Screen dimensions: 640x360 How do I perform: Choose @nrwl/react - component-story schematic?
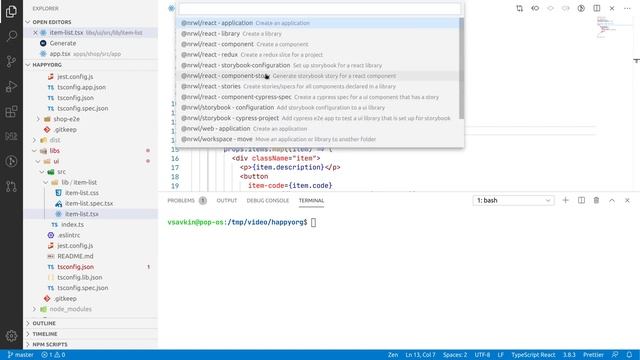(318, 76)
